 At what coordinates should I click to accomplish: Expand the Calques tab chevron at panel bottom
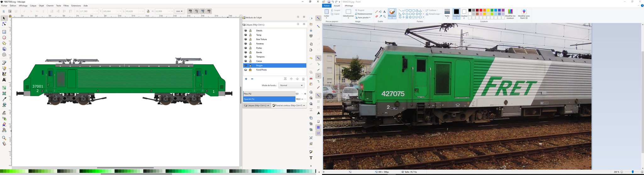tap(268, 106)
